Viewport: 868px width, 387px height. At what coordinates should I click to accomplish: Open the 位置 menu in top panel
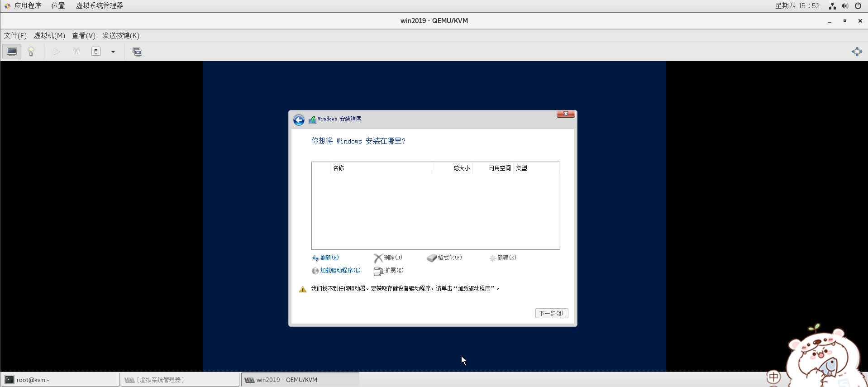click(58, 5)
